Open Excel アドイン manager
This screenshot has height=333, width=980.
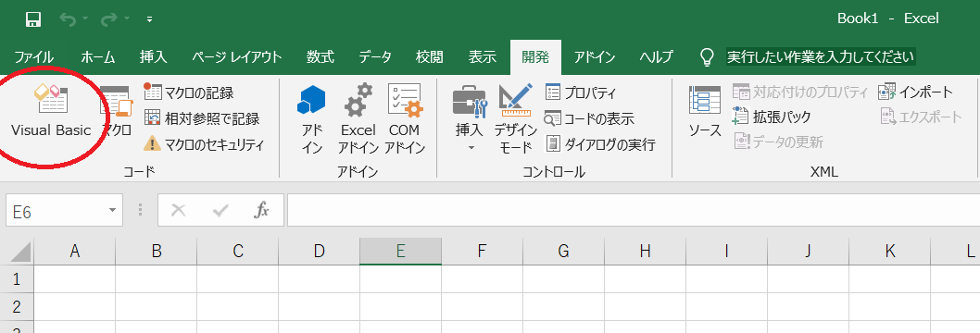pyautogui.click(x=358, y=119)
